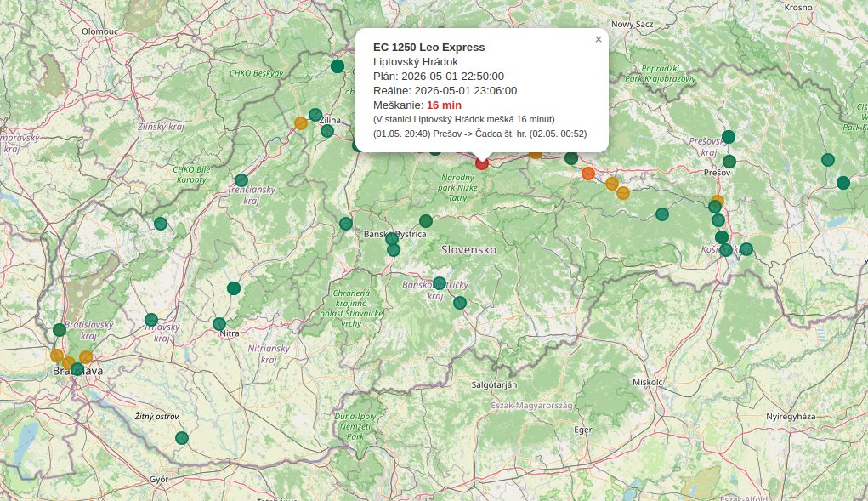Click the 'Reálne: 2026-05-01 23:06:00' line
This screenshot has height=501, width=868.
pos(445,91)
